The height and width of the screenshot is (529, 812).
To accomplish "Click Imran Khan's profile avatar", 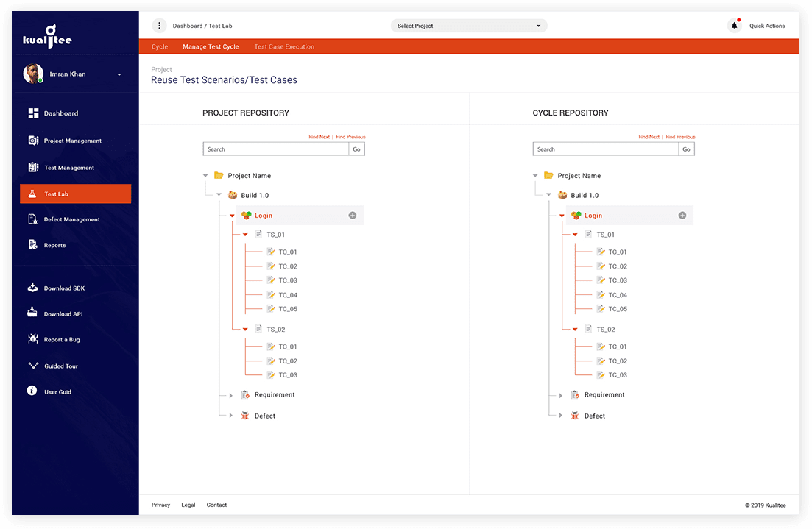I will tap(33, 74).
